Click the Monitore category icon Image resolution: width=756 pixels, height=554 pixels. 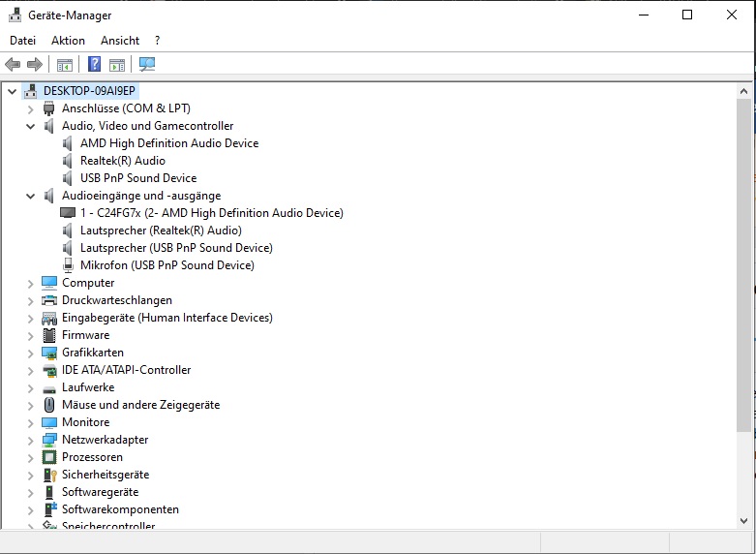49,422
